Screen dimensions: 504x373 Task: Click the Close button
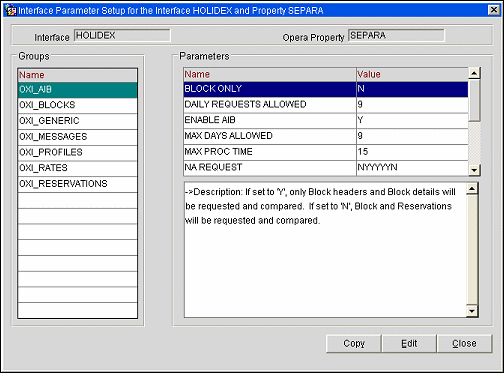pyautogui.click(x=464, y=344)
